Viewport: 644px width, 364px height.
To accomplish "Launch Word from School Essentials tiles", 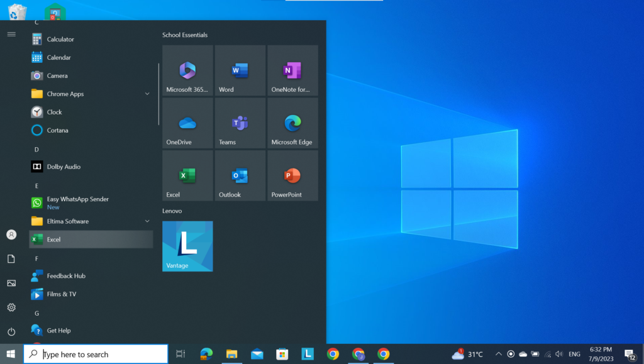I will [240, 70].
